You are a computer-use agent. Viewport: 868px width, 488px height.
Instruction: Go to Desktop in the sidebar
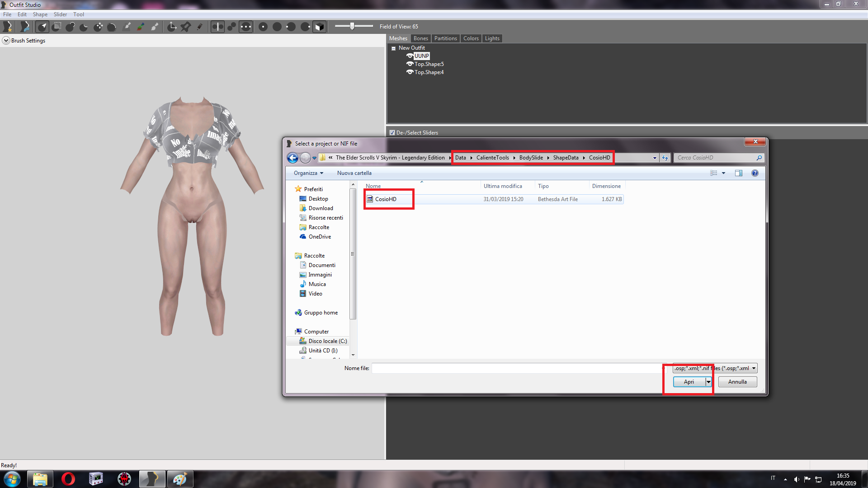(x=318, y=199)
